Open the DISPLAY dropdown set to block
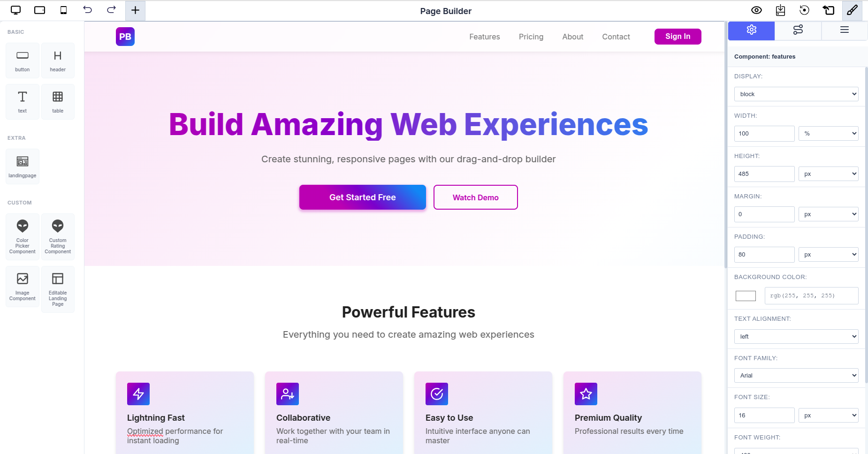 [796, 94]
